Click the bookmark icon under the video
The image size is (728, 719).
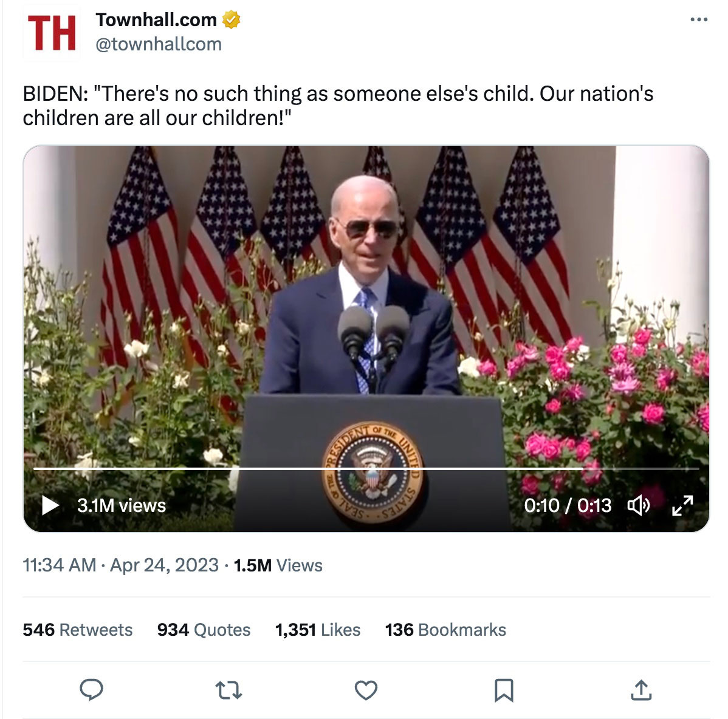[x=503, y=690]
